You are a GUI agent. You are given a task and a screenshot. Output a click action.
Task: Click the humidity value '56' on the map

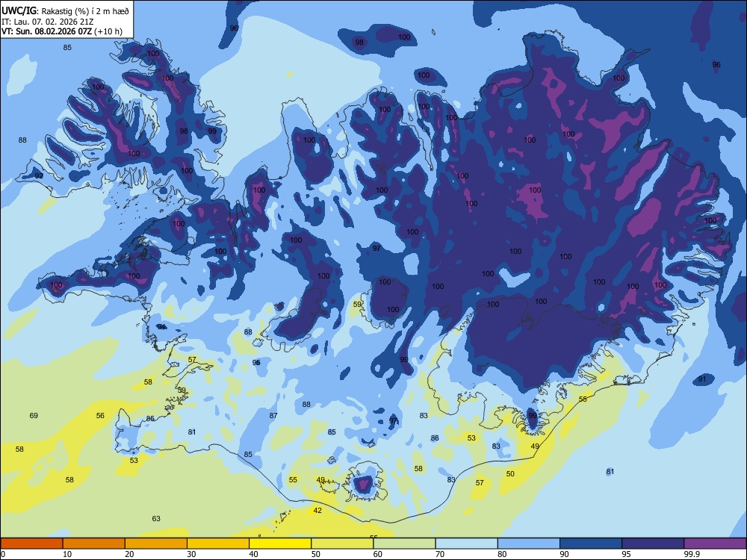tap(100, 416)
